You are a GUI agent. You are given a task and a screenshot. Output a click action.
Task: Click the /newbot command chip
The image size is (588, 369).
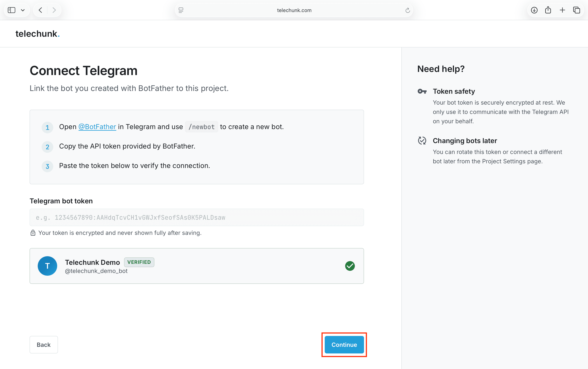pyautogui.click(x=202, y=127)
